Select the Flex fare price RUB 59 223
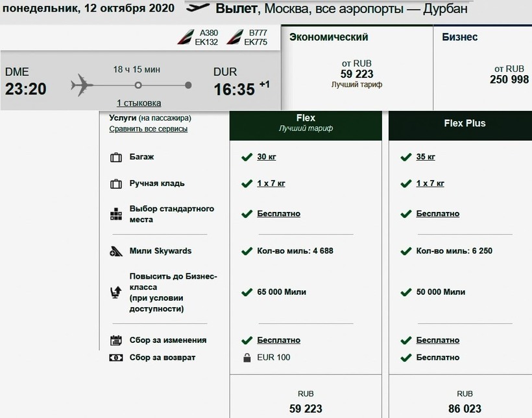This screenshot has width=532, height=418. coord(306,402)
